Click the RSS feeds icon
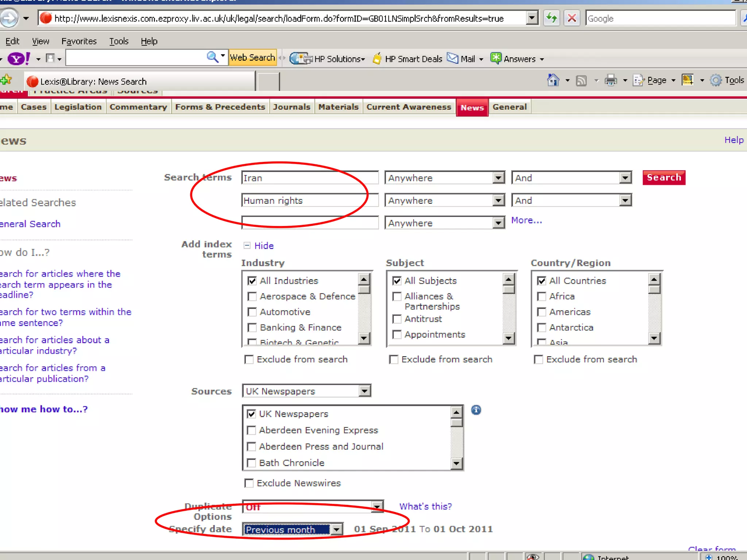 (581, 81)
